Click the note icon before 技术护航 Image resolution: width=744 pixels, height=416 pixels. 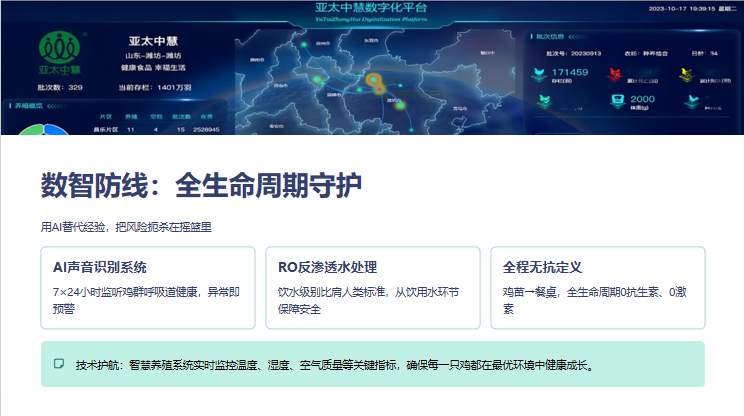(59, 364)
